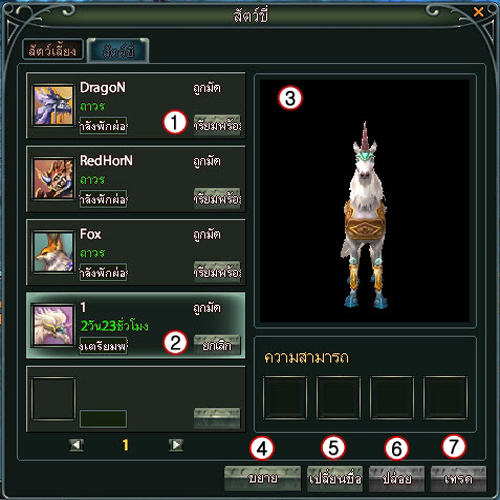
Task: Go to previous mount list page
Action: 76,445
